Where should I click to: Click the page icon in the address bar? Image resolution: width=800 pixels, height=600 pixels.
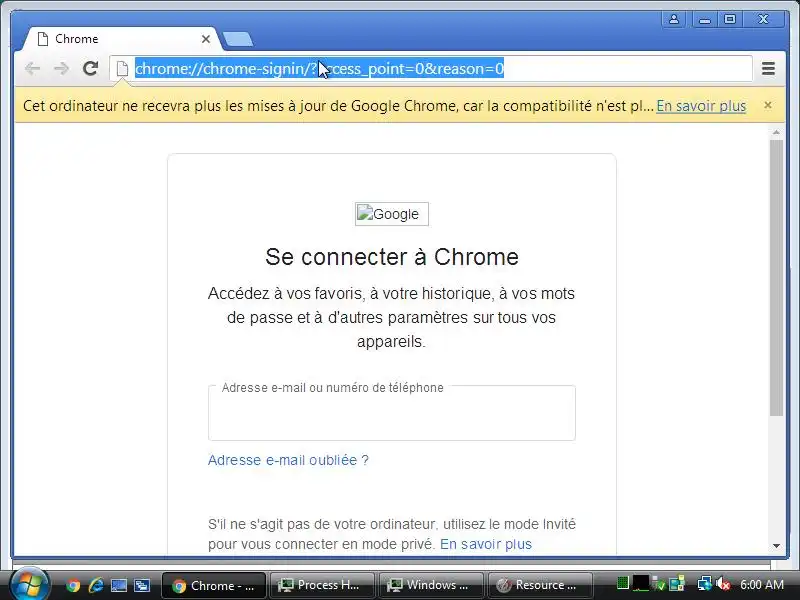click(122, 68)
